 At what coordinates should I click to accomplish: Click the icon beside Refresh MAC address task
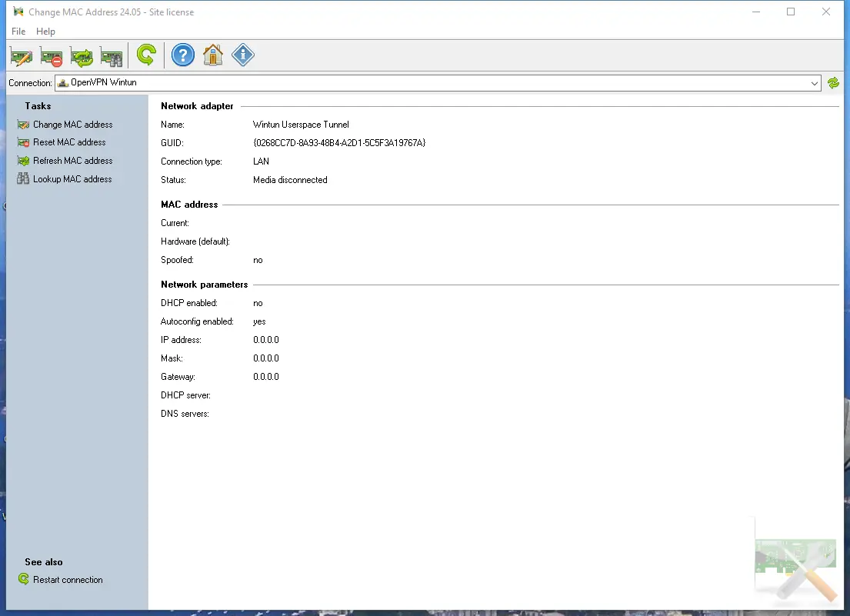[23, 161]
